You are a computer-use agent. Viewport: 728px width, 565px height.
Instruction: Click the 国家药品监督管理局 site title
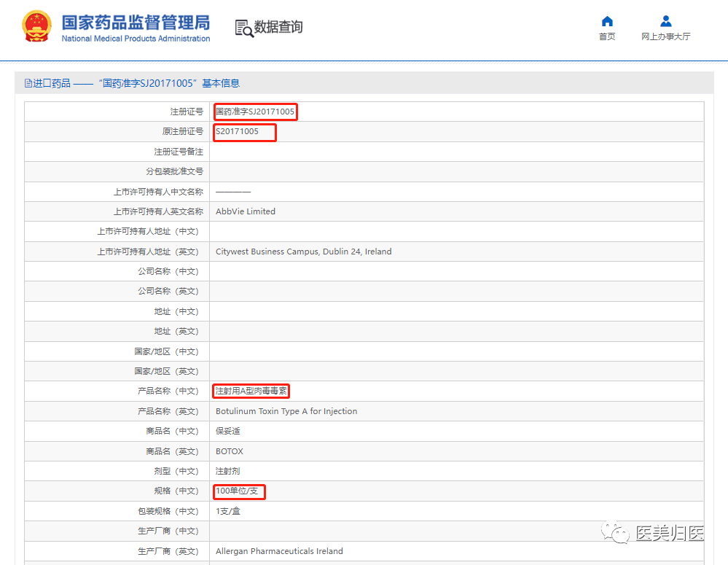tap(136, 23)
